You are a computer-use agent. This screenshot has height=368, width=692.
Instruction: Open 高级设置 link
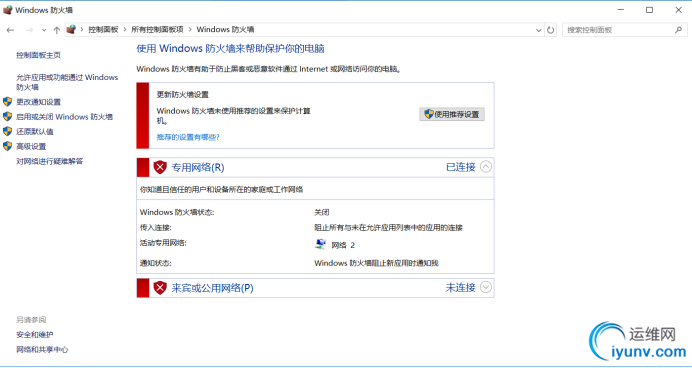point(31,146)
